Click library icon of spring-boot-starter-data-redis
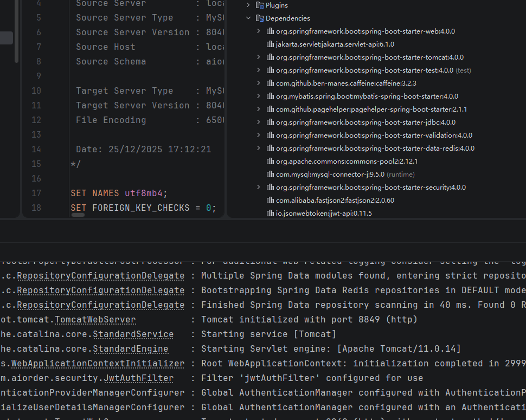 270,148
